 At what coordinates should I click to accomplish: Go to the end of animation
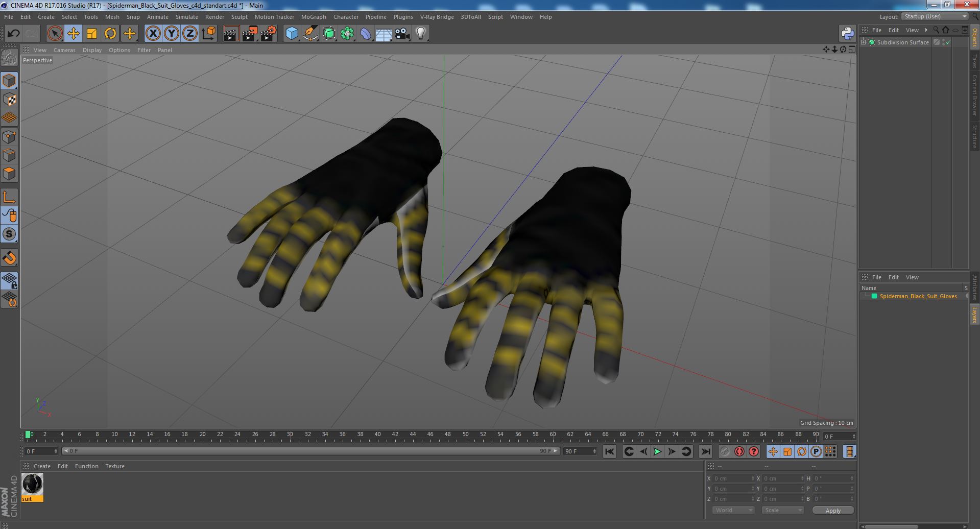coord(706,451)
